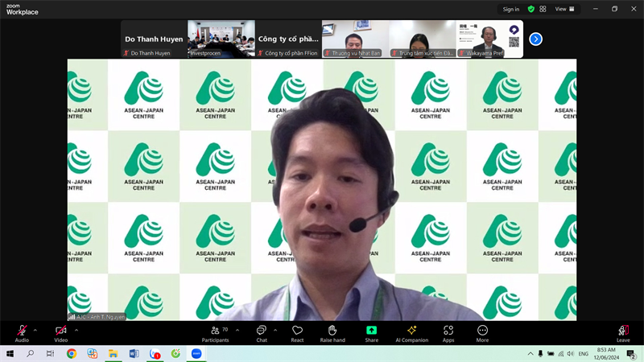Open the AI Companion
Image resolution: width=644 pixels, height=362 pixels.
pos(411,333)
